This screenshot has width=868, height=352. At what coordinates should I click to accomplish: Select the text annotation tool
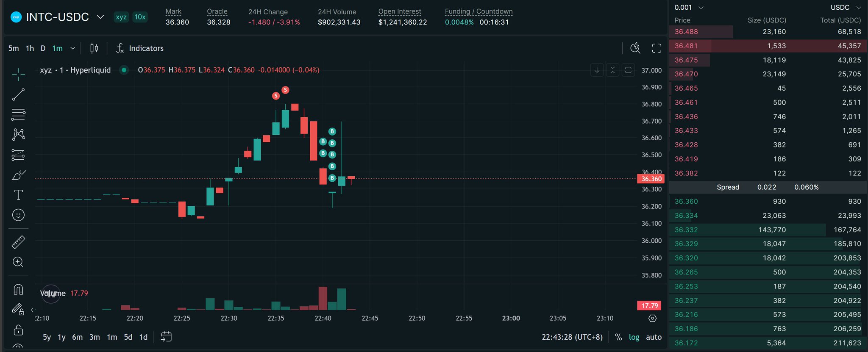pos(18,195)
